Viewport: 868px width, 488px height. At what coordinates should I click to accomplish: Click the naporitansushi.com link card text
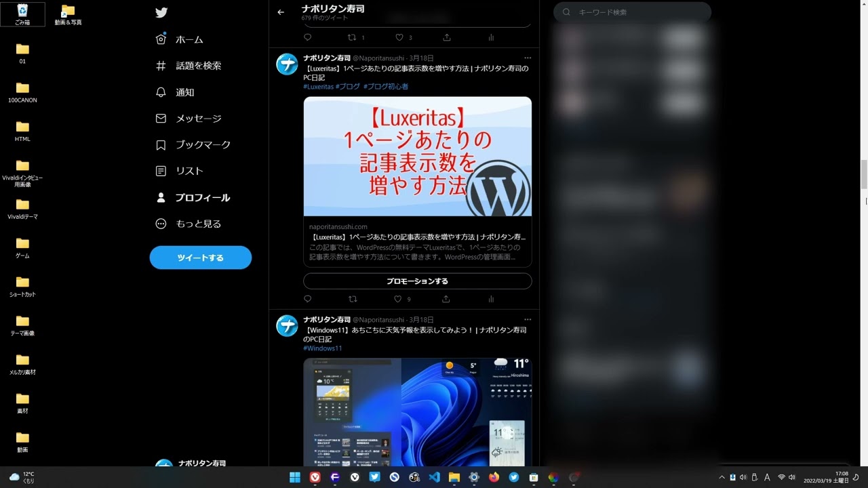(418, 242)
